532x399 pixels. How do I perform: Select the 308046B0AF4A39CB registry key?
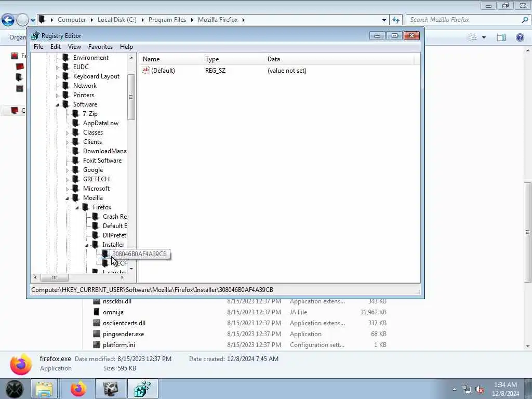pyautogui.click(x=139, y=254)
